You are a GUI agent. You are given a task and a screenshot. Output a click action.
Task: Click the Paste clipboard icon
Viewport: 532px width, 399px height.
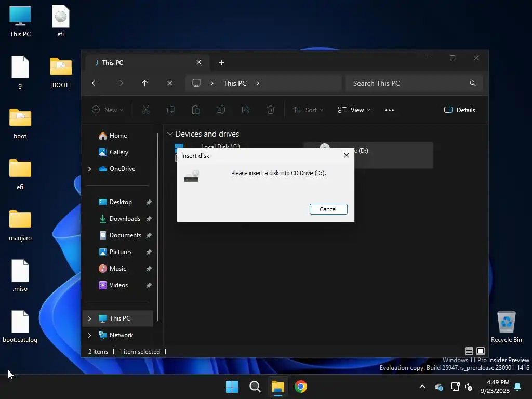[x=196, y=110]
